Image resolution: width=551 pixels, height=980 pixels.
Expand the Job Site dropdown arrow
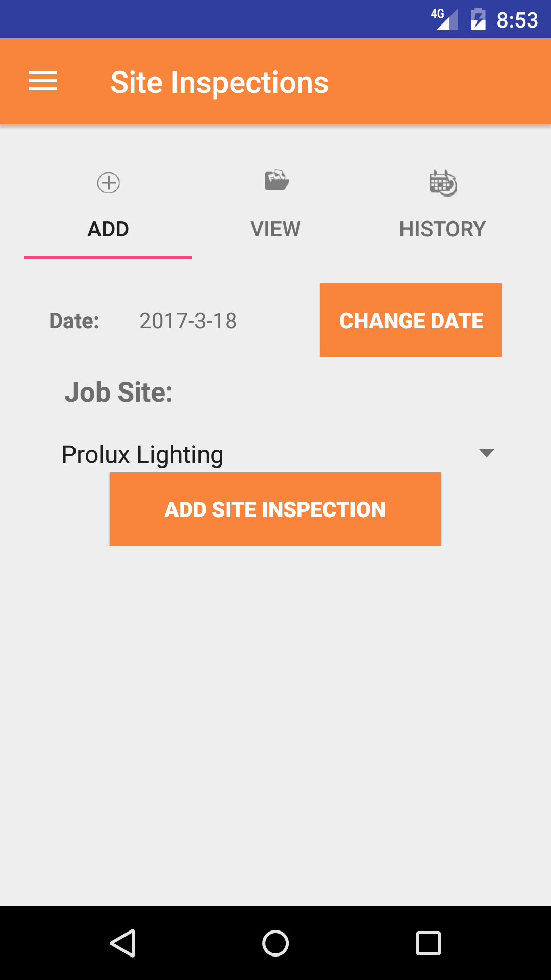487,453
